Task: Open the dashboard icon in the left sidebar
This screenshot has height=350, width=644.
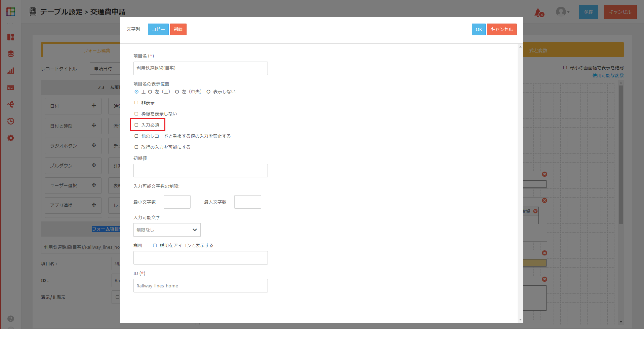Action: [x=11, y=37]
